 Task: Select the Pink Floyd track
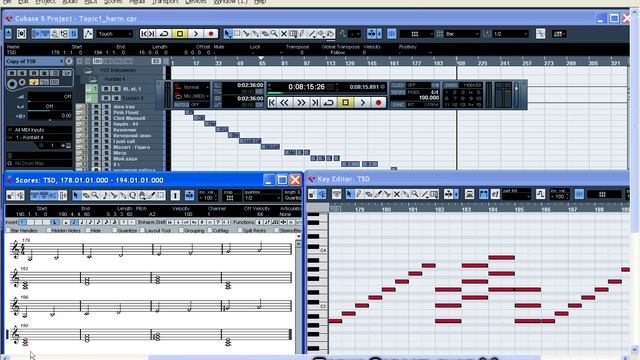click(x=125, y=112)
